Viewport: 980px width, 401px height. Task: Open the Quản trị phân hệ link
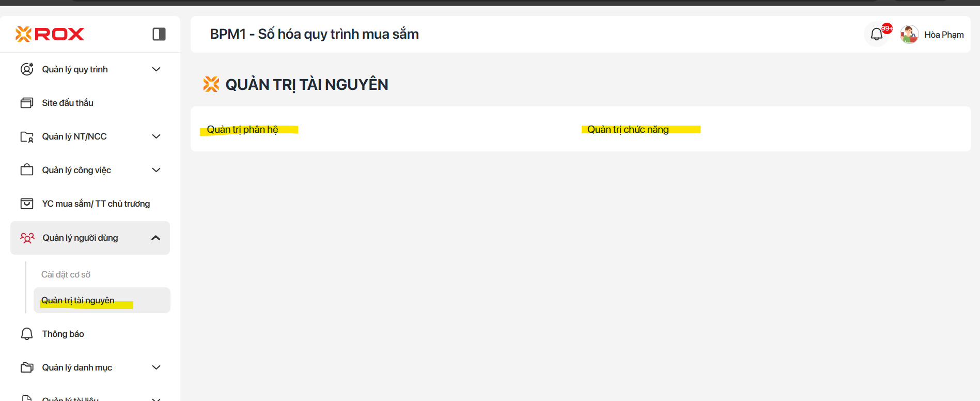(242, 129)
